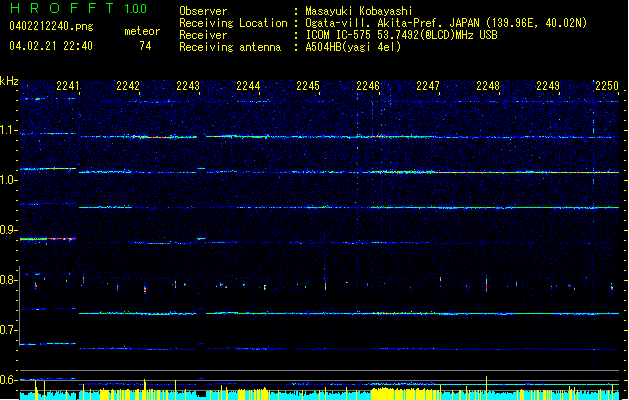Click the 0.6 frequency axis label
The height and width of the screenshot is (400, 629).
[x=9, y=380]
